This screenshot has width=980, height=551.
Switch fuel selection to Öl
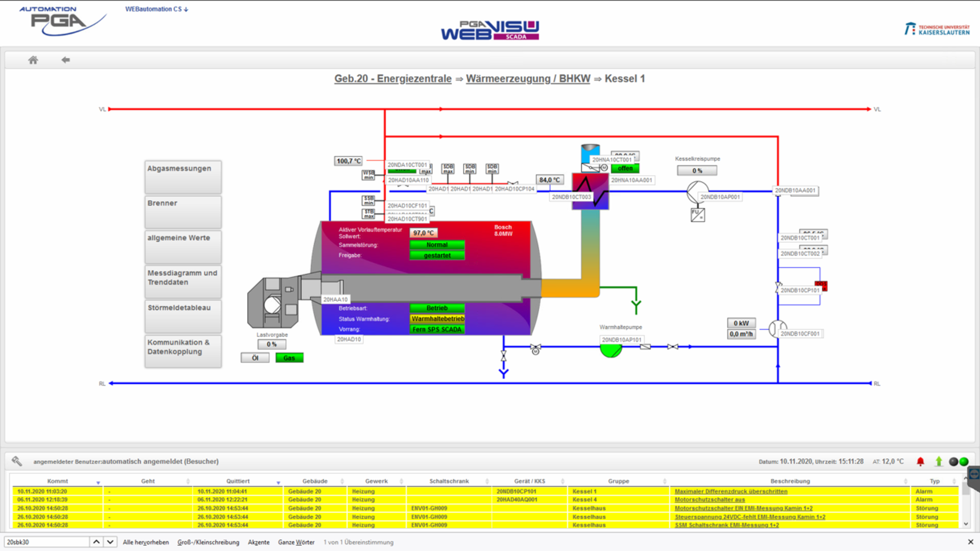pyautogui.click(x=255, y=358)
